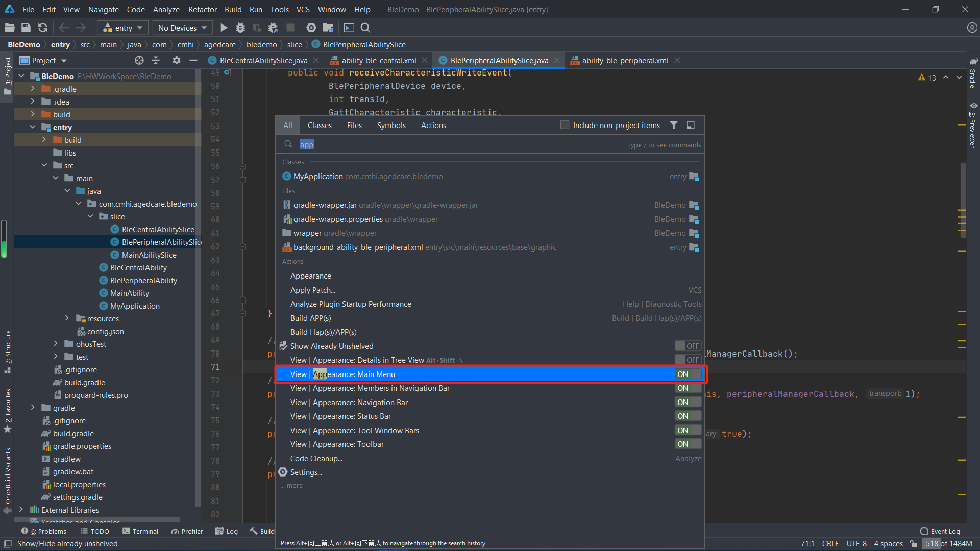Close the ability_ble_peripheral.xml tab
980x551 pixels.
tap(677, 60)
